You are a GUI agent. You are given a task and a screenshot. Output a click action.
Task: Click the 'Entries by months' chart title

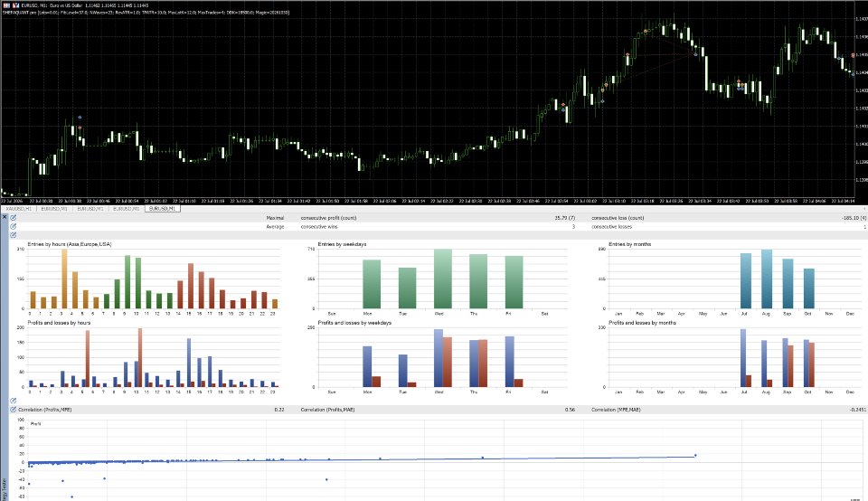pos(629,244)
